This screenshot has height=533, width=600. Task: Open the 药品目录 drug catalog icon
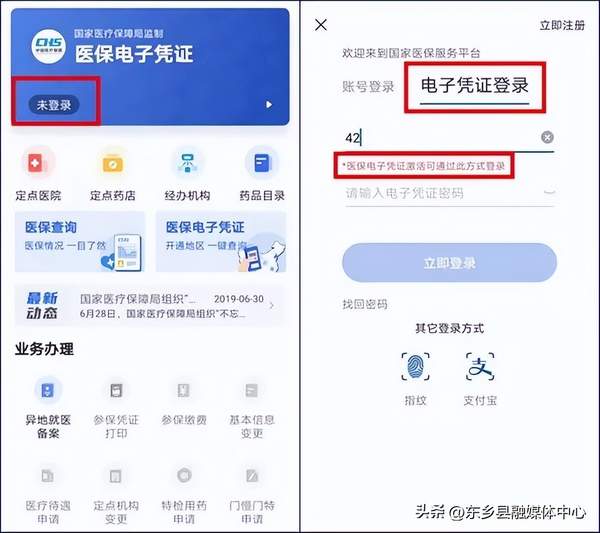click(x=262, y=164)
